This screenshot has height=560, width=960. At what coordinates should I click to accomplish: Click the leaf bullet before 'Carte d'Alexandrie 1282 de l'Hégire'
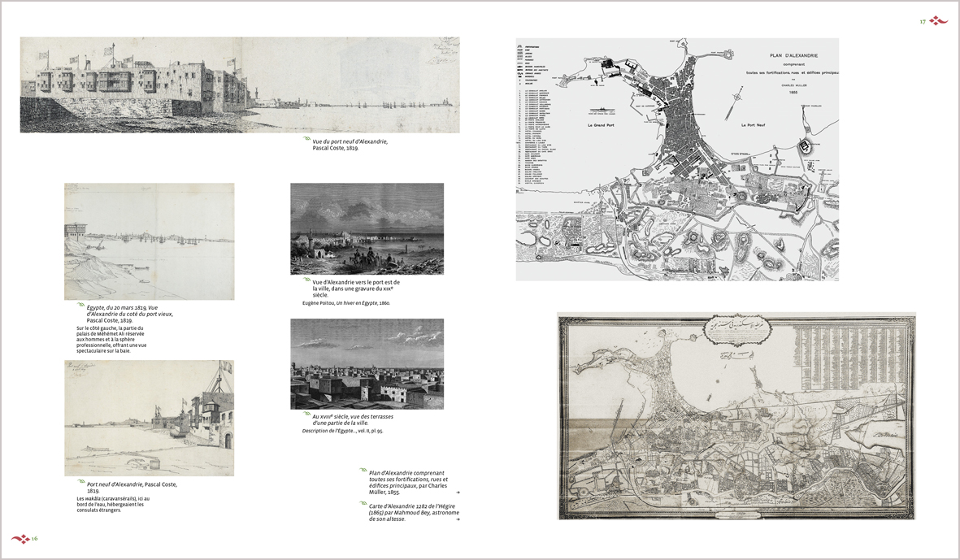tap(363, 504)
